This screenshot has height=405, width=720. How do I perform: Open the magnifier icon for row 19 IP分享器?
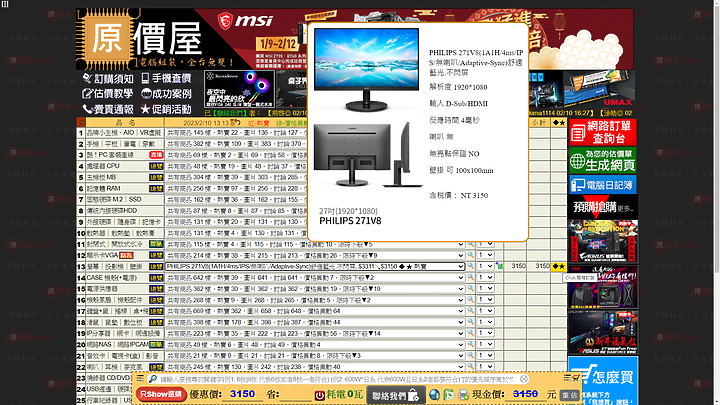tap(470, 333)
